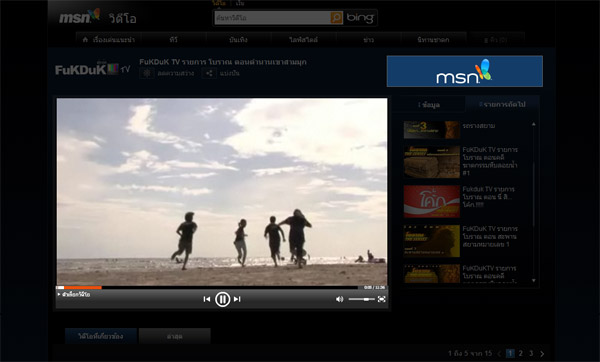Pause the video with the pause button
This screenshot has width=600, height=362.
tap(222, 299)
